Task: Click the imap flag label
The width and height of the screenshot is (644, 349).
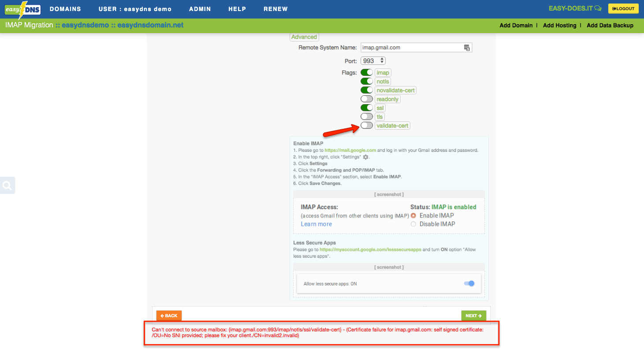Action: pyautogui.click(x=383, y=72)
